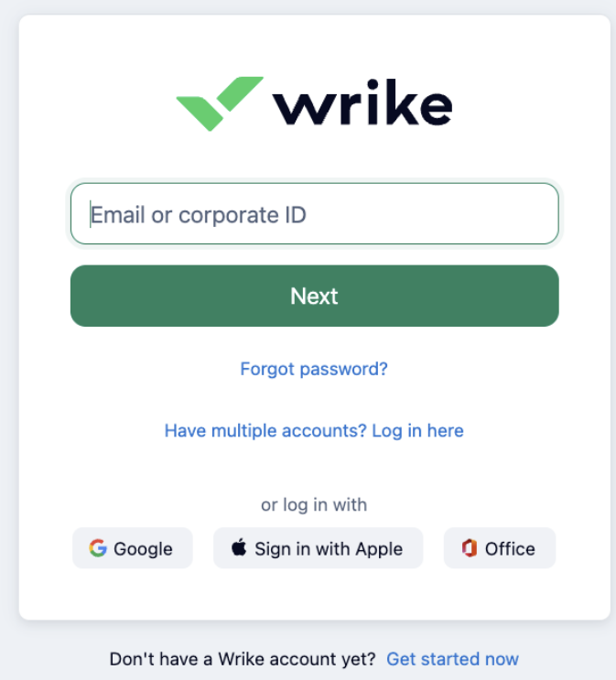Click the 'Email or corporate ID' placeholder text
The height and width of the screenshot is (680, 616).
[x=199, y=215]
